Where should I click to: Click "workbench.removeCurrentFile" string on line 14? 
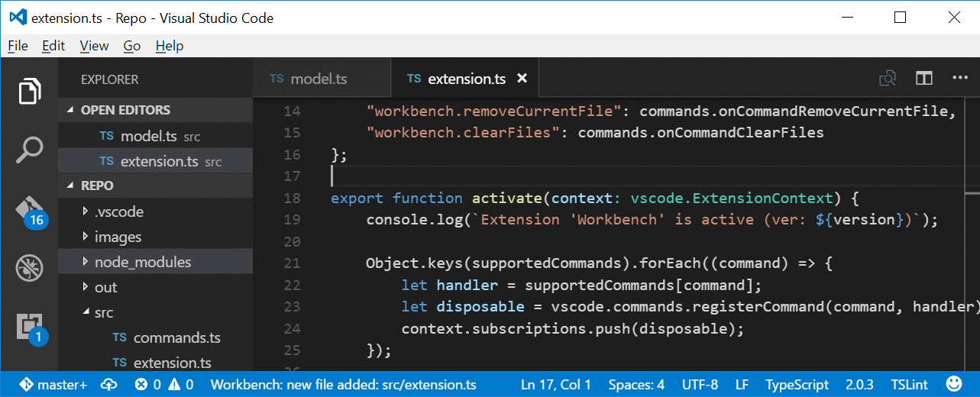tap(494, 111)
